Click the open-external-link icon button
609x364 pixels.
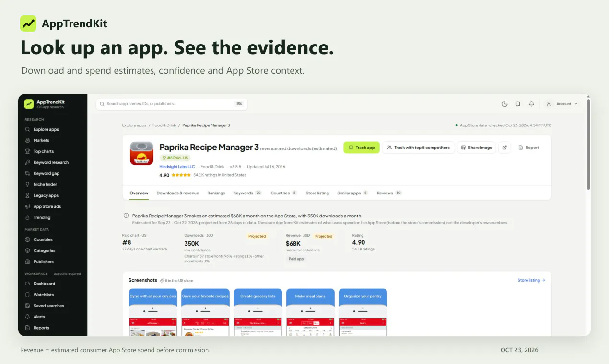(x=504, y=148)
